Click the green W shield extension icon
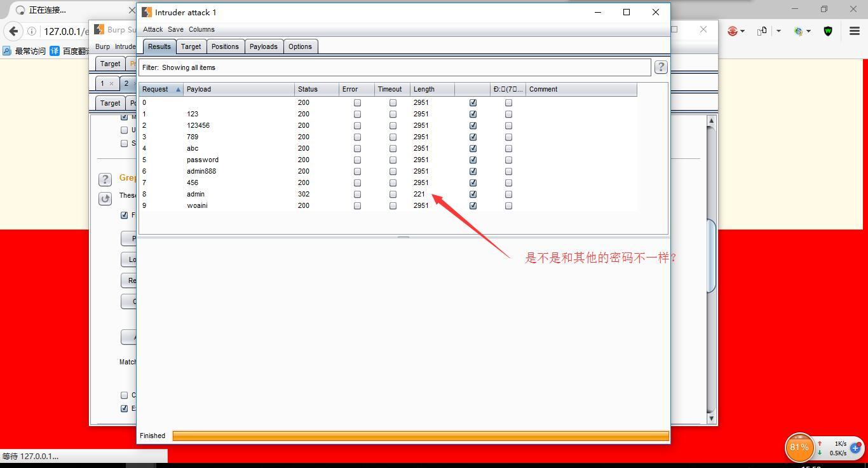This screenshot has width=868, height=468. (x=828, y=31)
